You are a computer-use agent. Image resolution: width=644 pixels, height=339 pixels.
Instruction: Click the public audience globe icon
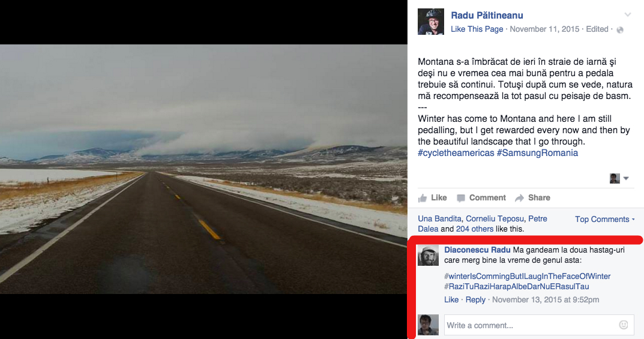tap(620, 29)
